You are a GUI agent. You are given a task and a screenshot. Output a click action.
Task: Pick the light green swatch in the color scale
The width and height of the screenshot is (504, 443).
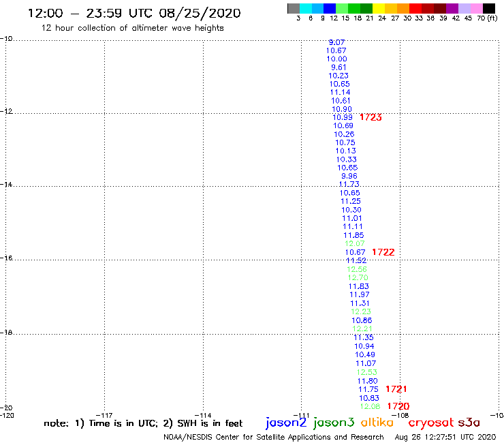[x=342, y=9]
